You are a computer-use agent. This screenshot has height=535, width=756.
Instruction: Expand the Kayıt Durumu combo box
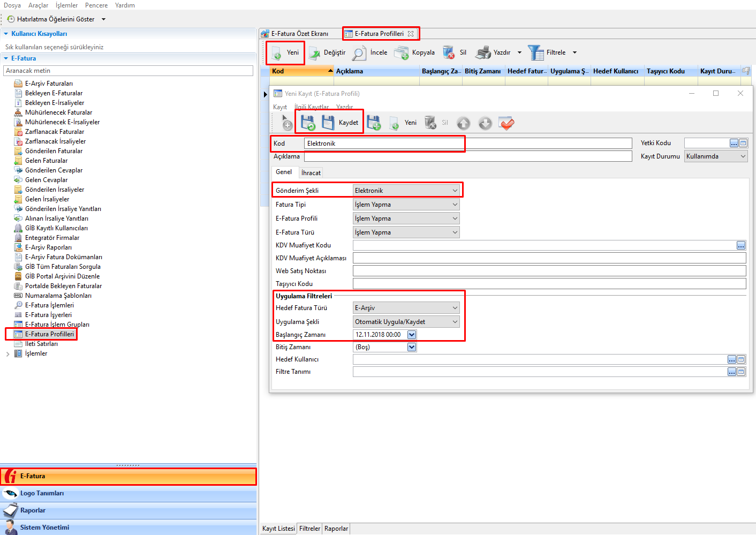pyautogui.click(x=743, y=156)
